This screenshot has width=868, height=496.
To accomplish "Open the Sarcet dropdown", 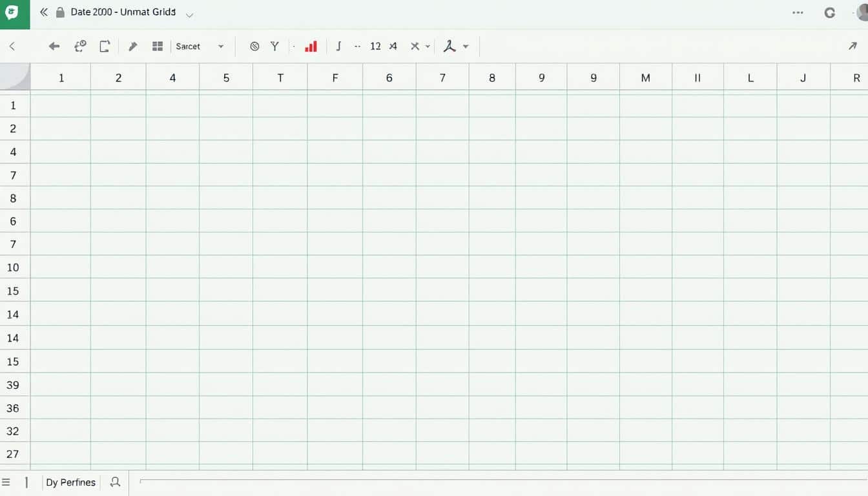I will click(x=200, y=46).
